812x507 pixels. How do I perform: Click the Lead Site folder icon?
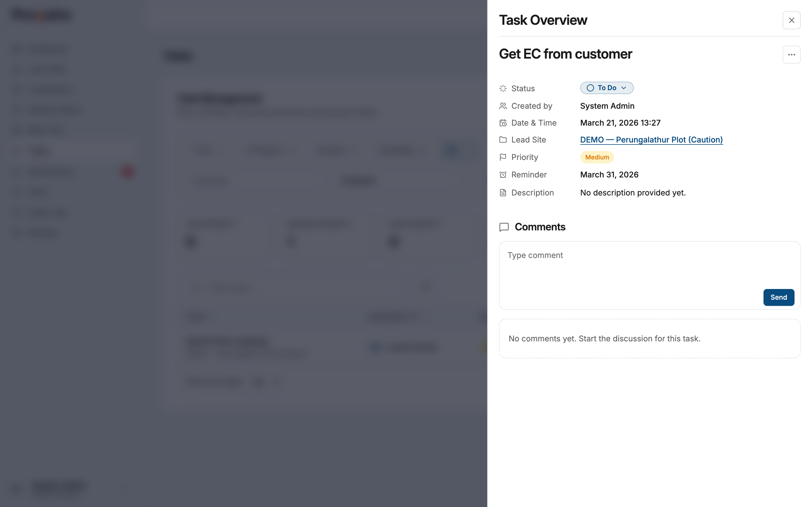point(503,140)
